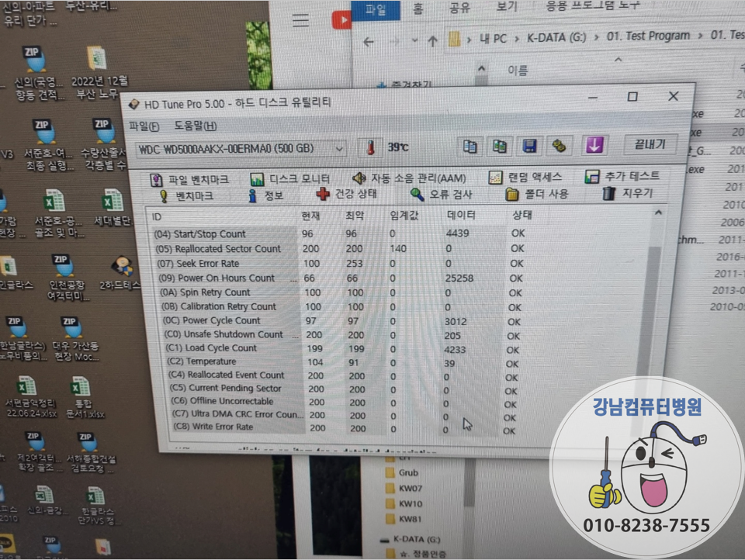This screenshot has width=745, height=560.
Task: Go up one folder in File Explorer
Action: 432,41
